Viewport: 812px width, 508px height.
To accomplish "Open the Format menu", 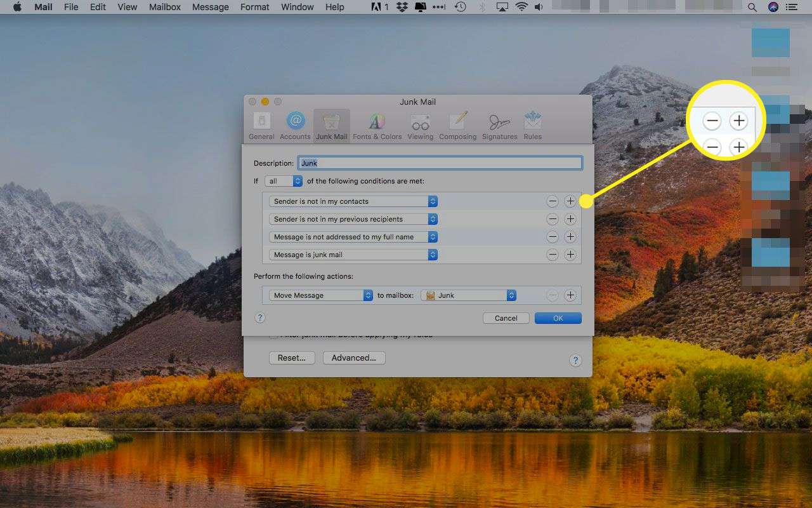I will [254, 7].
